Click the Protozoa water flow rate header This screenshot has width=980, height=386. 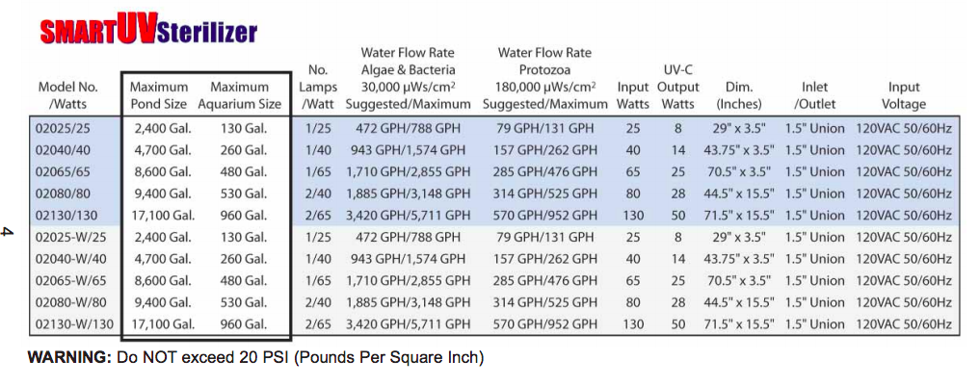pyautogui.click(x=544, y=78)
